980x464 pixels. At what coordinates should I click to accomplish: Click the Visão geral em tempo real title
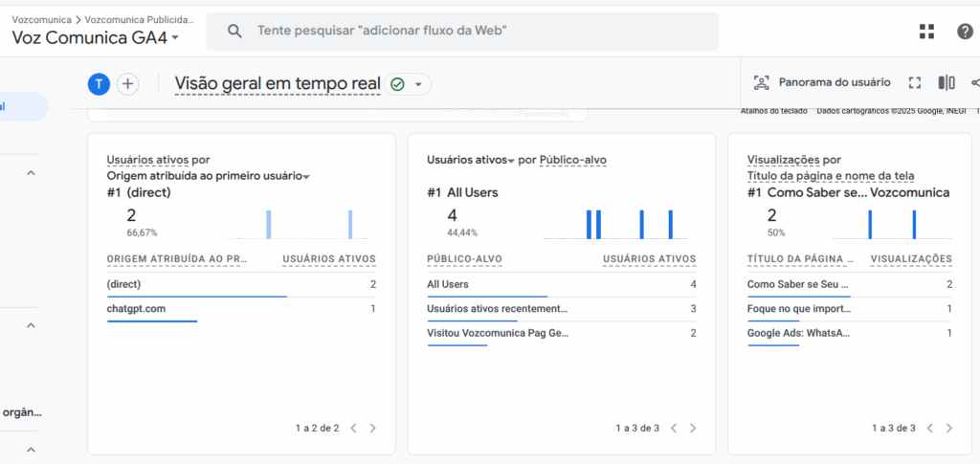[x=278, y=83]
